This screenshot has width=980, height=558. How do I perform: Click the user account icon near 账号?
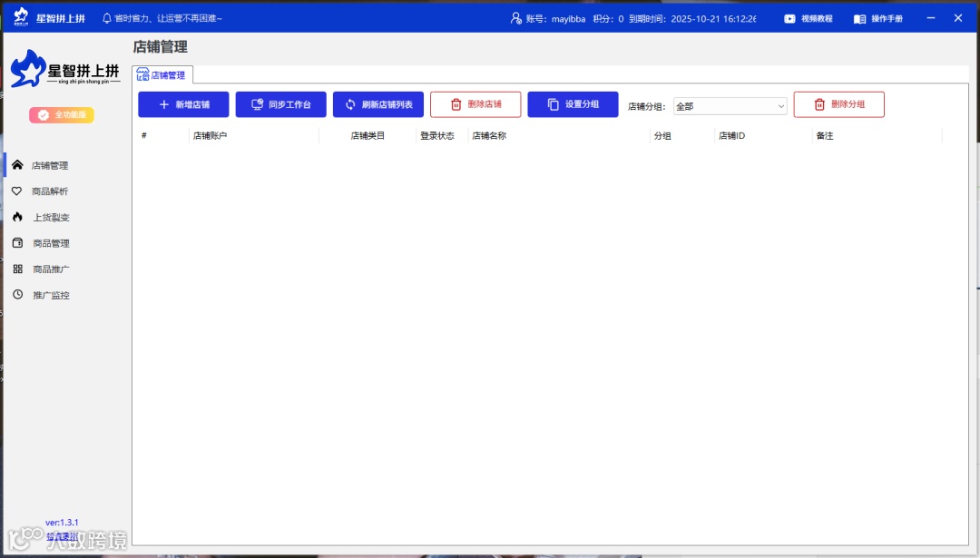coord(515,18)
